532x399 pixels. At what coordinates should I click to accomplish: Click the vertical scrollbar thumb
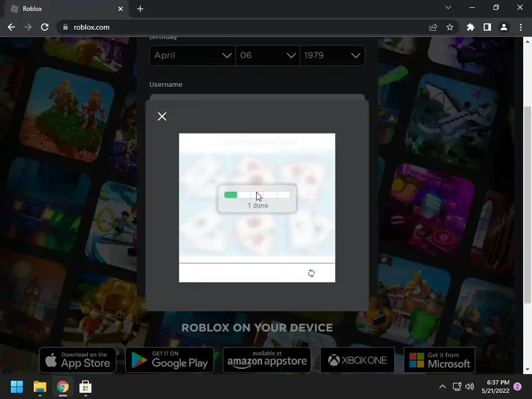tap(528, 205)
